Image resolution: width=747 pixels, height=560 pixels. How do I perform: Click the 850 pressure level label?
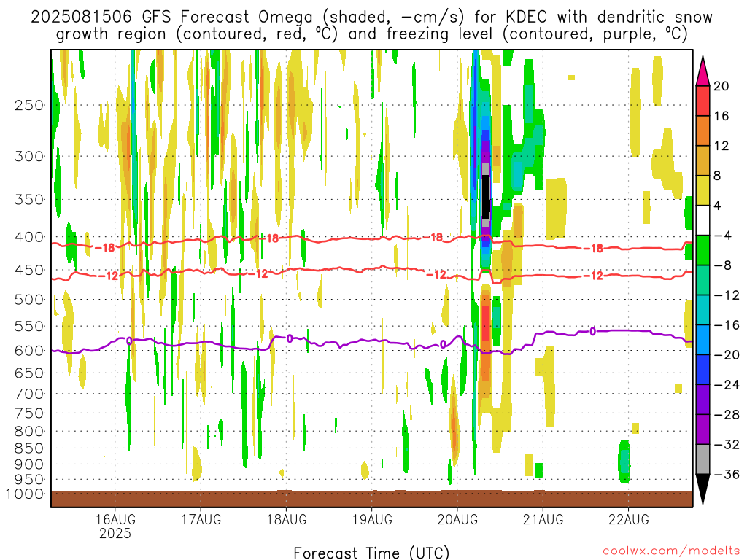(x=29, y=448)
